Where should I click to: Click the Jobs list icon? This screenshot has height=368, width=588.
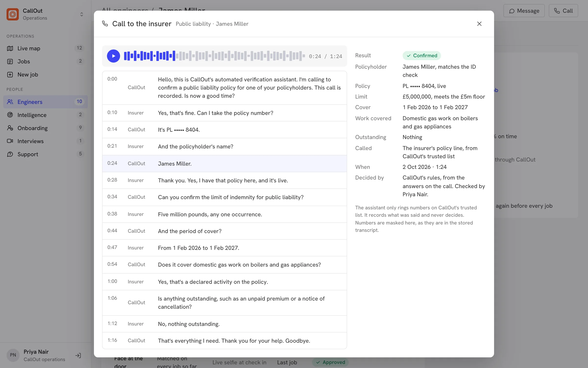[10, 61]
